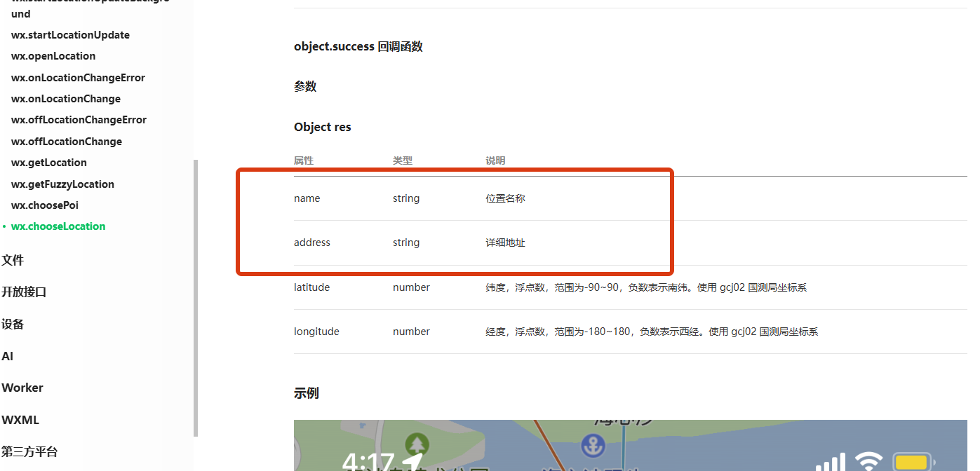Select wx.onLocationChange in sidebar

click(66, 99)
